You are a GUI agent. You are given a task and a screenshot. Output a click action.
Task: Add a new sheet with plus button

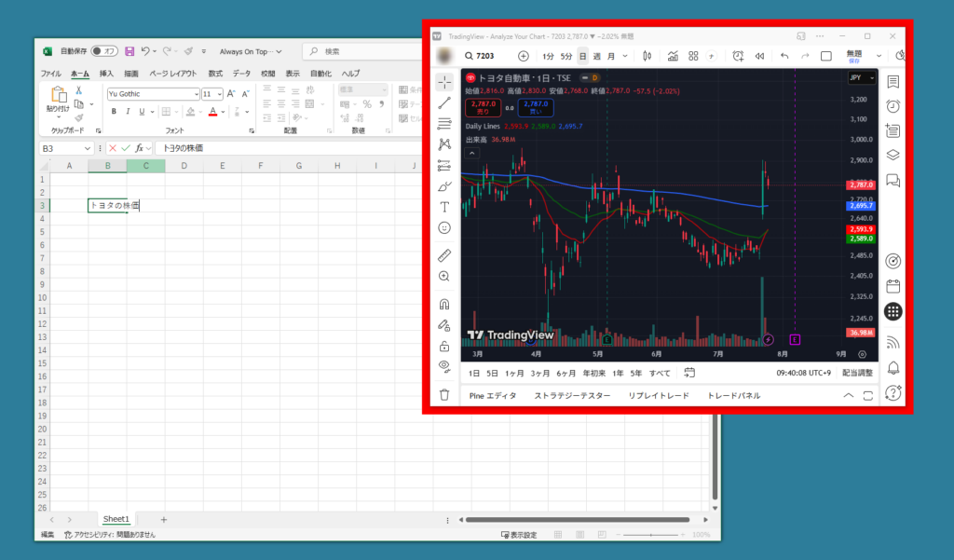(x=164, y=519)
